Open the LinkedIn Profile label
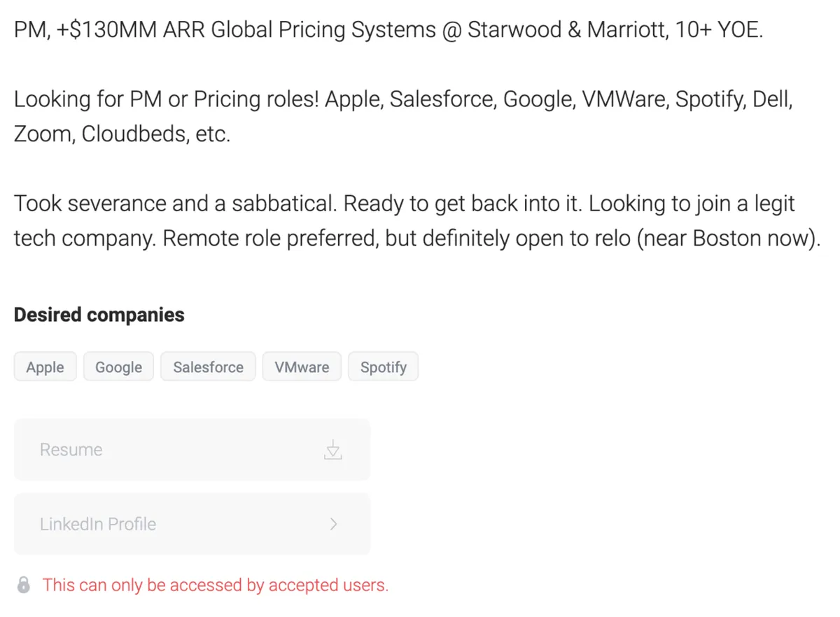 point(98,524)
